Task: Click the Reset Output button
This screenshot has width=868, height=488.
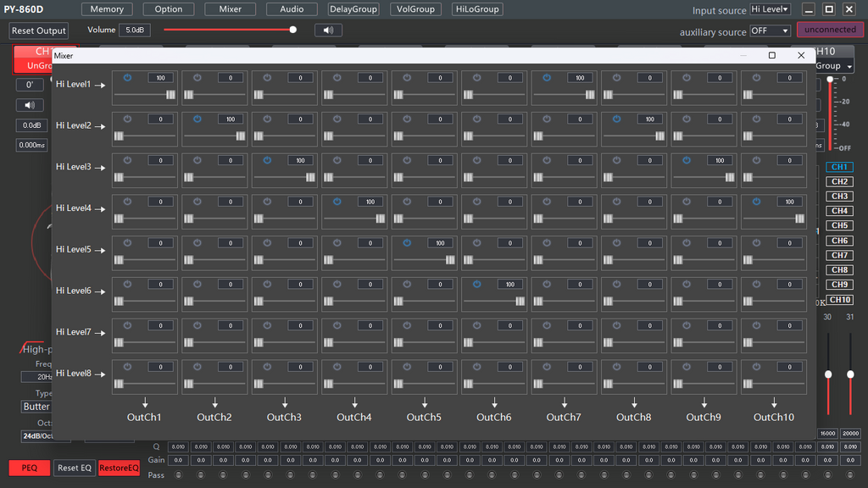Action: [39, 30]
